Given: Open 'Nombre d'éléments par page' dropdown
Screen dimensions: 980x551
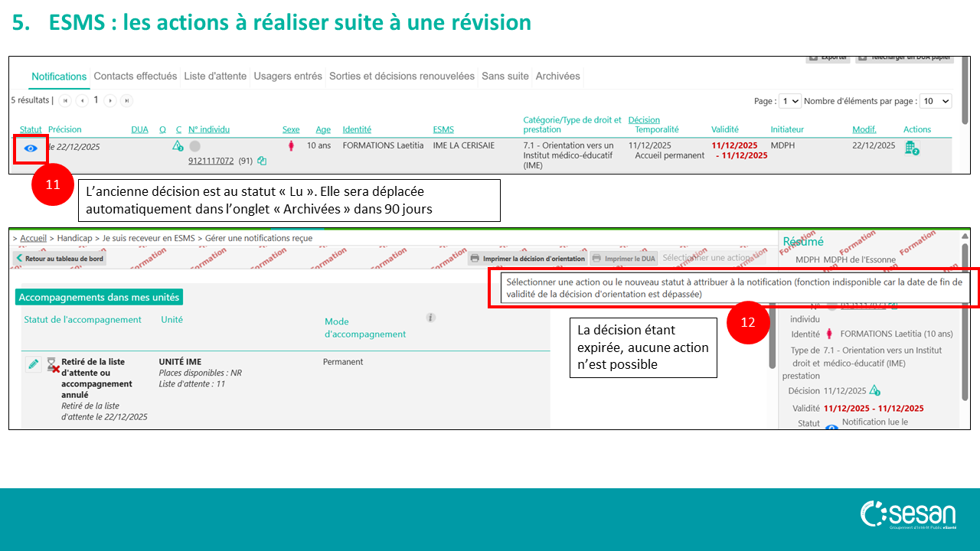Looking at the screenshot, I should (x=935, y=101).
